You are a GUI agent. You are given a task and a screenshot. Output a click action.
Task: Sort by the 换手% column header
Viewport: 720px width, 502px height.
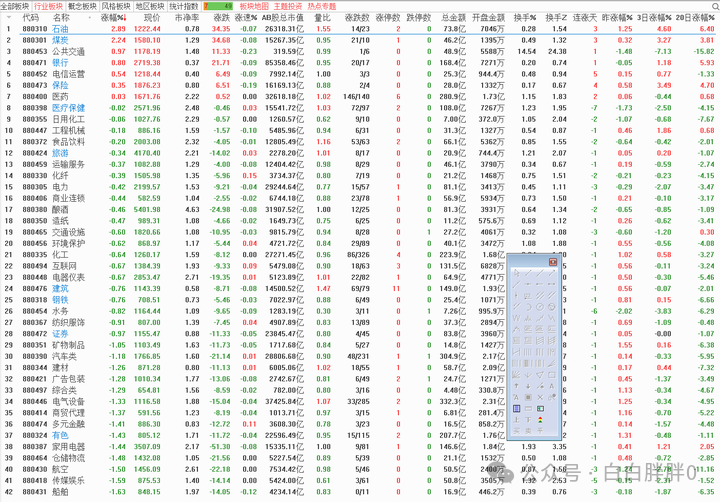525,17
